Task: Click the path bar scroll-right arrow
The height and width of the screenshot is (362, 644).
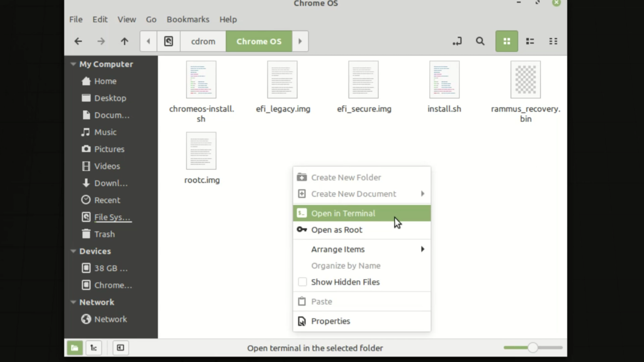Action: pos(300,41)
